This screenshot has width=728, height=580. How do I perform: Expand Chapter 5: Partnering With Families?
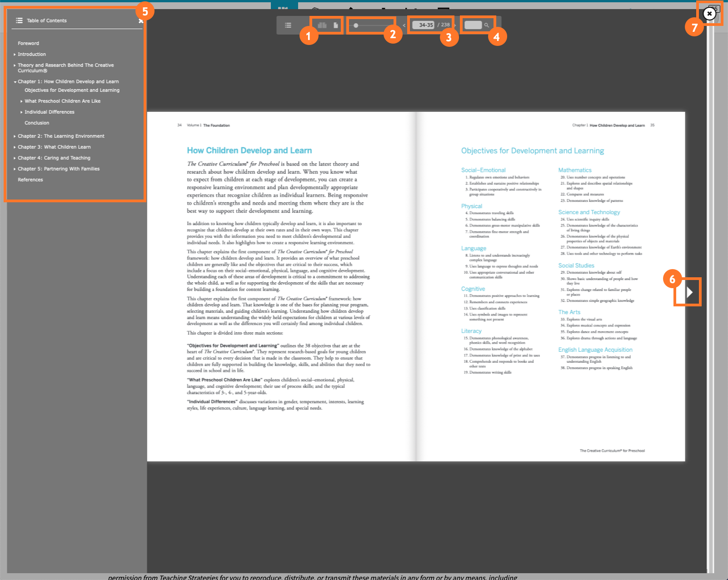[x=15, y=169]
